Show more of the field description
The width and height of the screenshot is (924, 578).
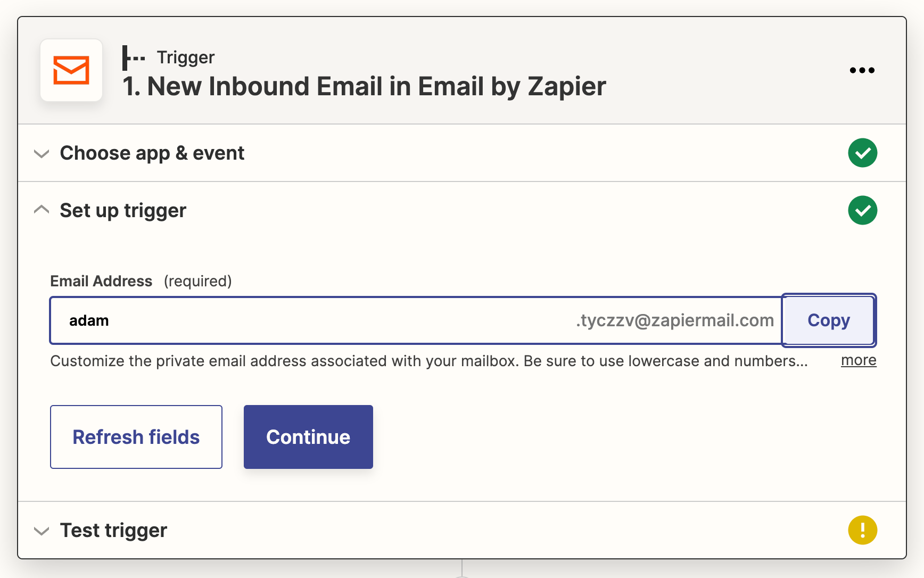click(859, 360)
